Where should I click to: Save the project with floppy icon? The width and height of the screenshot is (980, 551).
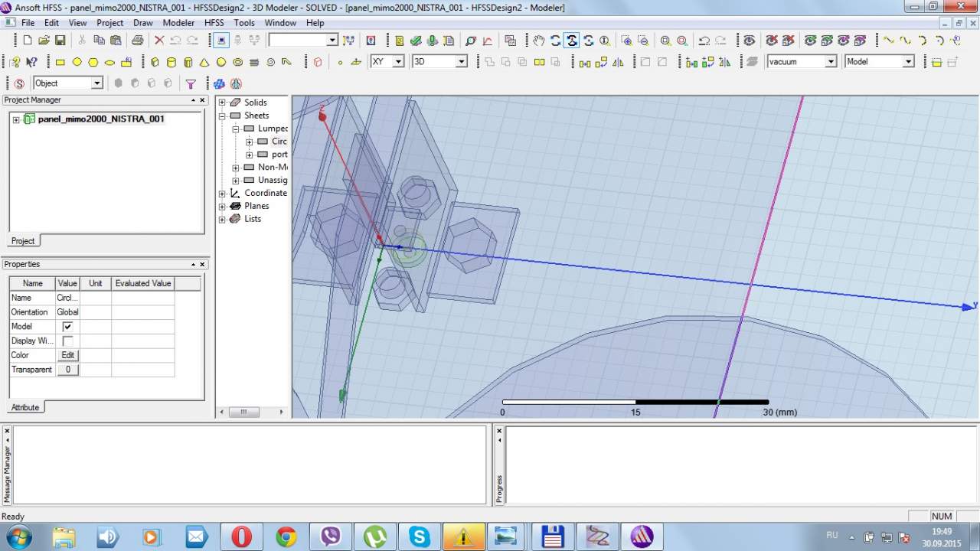60,41
